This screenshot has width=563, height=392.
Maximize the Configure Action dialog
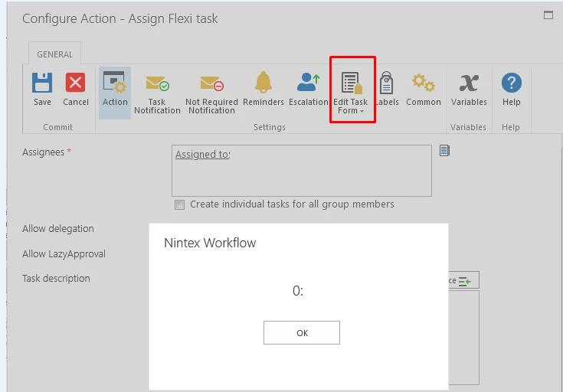point(548,15)
